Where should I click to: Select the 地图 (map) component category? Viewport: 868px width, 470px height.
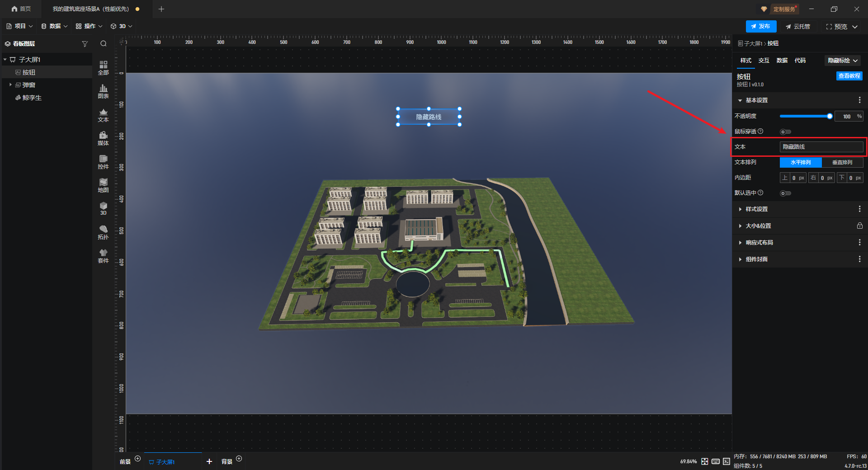click(x=103, y=185)
